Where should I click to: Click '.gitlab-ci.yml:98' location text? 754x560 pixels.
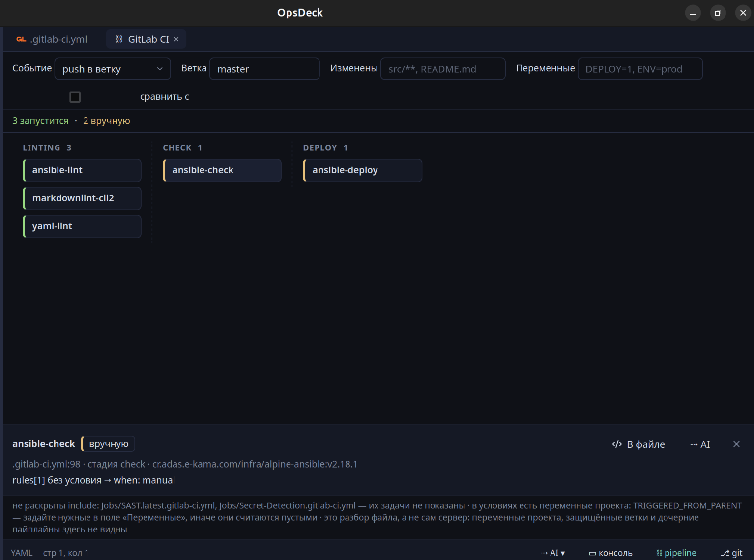(x=46, y=464)
